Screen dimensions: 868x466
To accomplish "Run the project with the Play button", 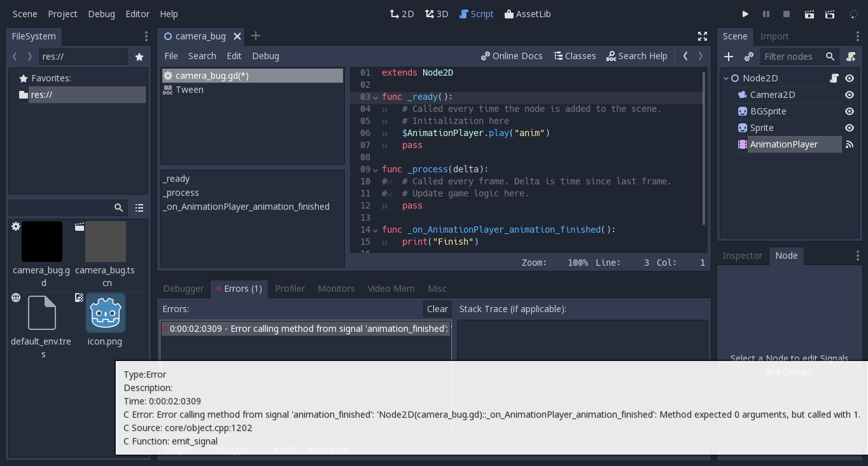I will coord(745,13).
